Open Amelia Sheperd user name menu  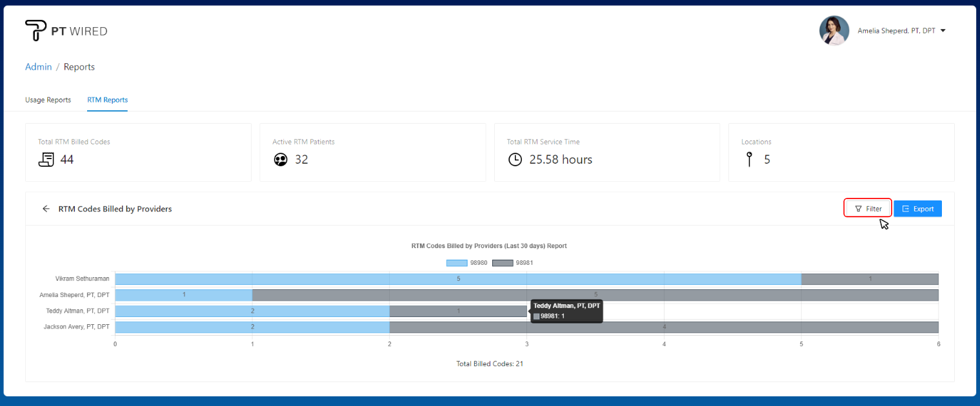(896, 30)
